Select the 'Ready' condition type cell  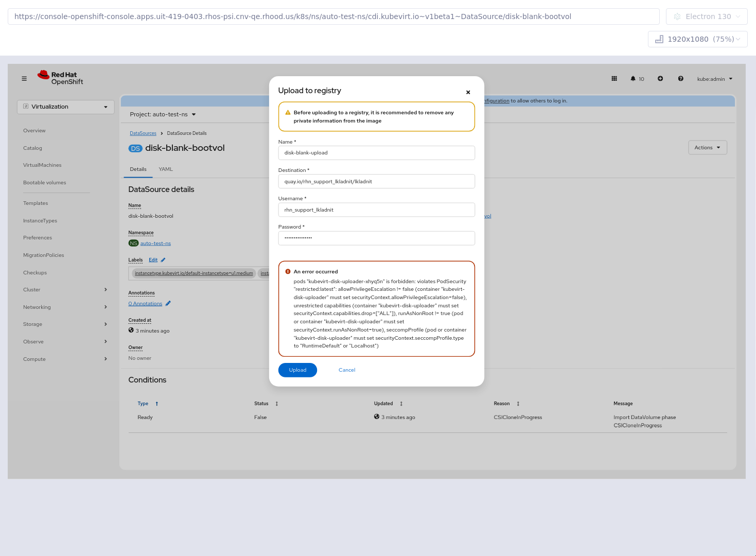145,418
